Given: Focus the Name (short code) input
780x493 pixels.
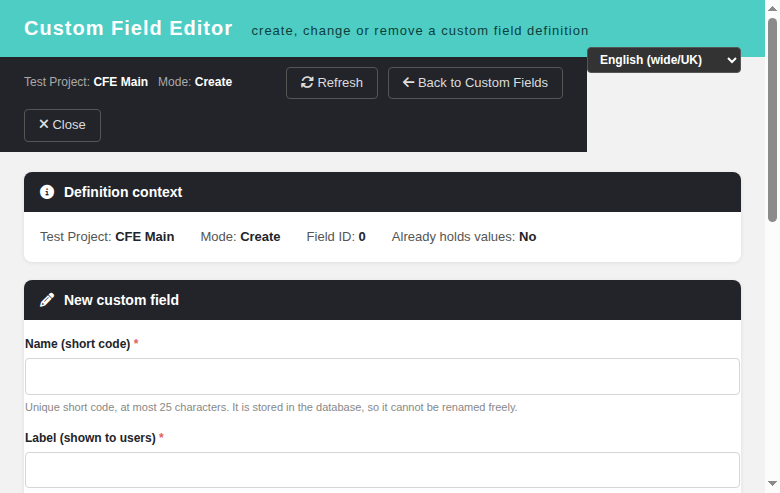Looking at the screenshot, I should click(x=382, y=376).
